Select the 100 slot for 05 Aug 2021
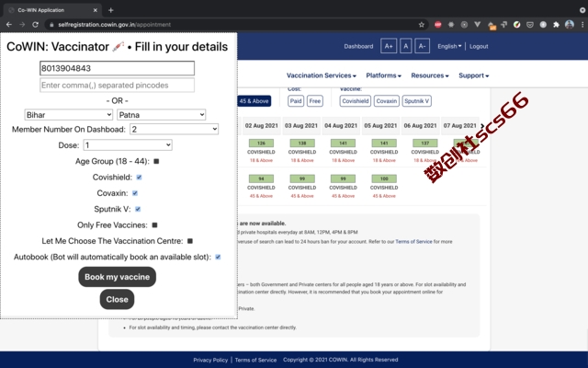This screenshot has width=588, height=368. click(384, 178)
